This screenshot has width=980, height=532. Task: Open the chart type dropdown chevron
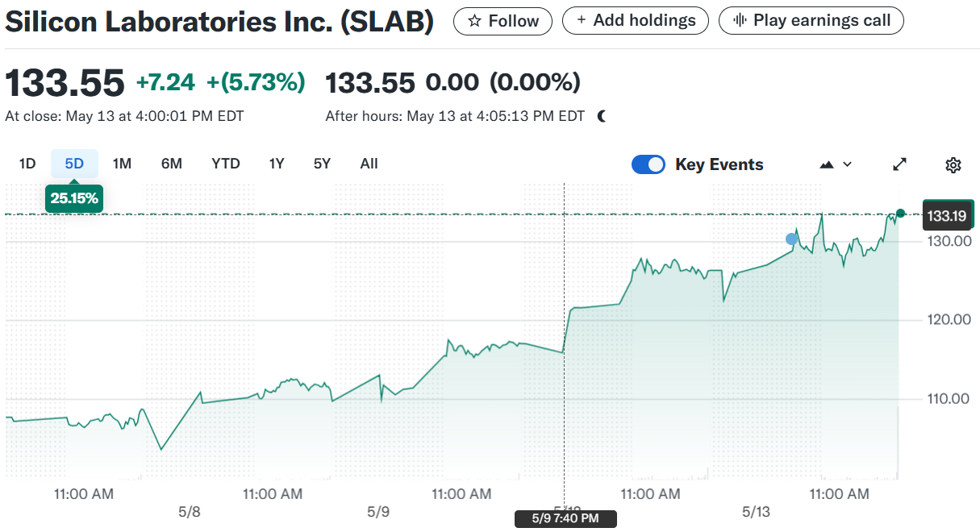[x=847, y=164]
